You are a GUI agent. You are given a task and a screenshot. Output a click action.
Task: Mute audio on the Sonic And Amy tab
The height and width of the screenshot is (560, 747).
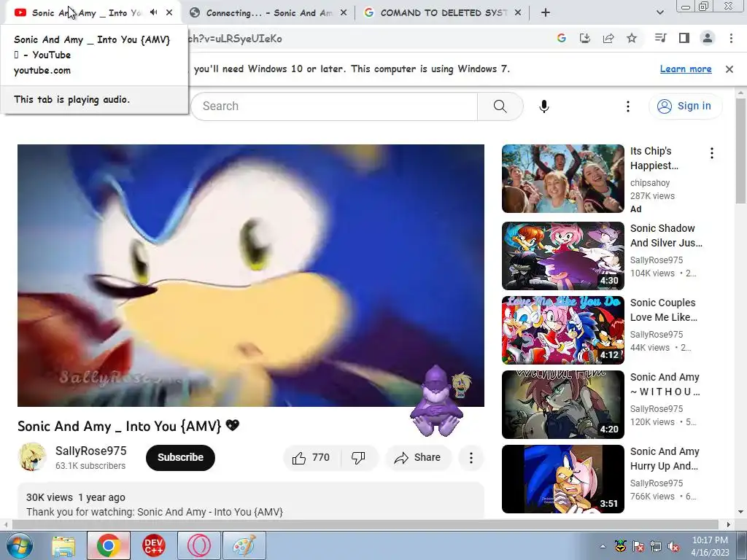tap(153, 12)
